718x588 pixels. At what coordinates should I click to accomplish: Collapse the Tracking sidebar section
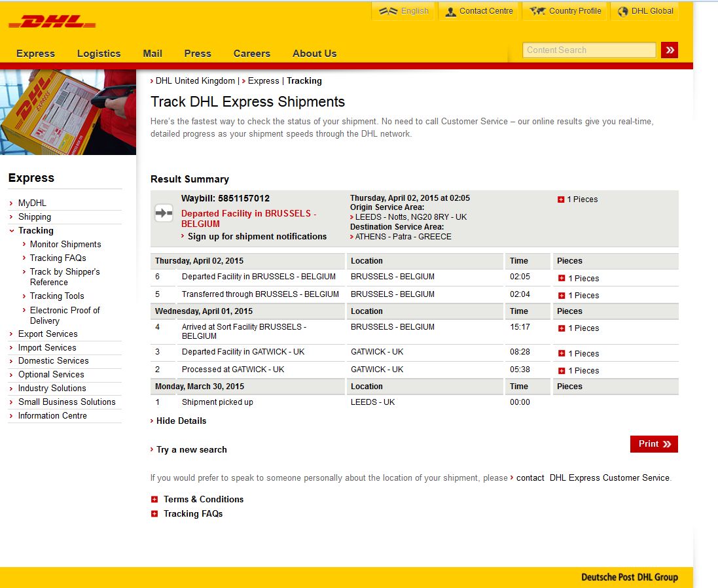coord(11,231)
